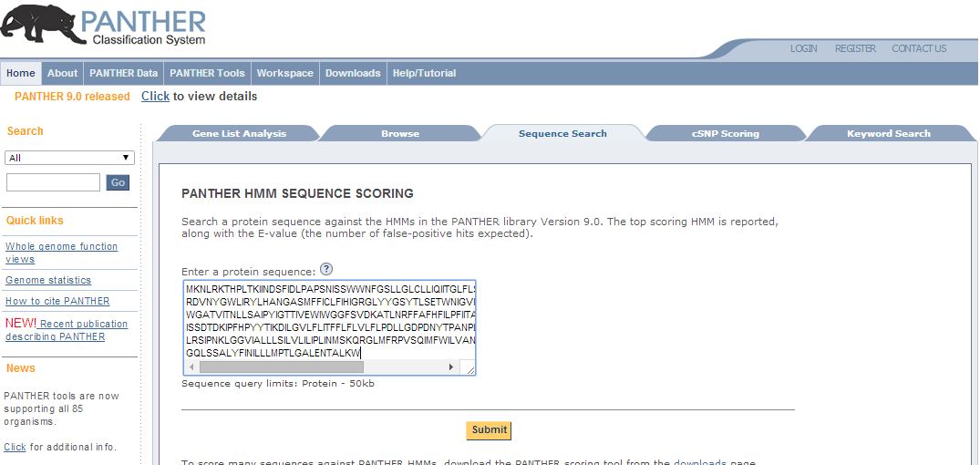The image size is (980, 465).
Task: Open the Help/Tutorial menu item
Action: pyautogui.click(x=425, y=73)
